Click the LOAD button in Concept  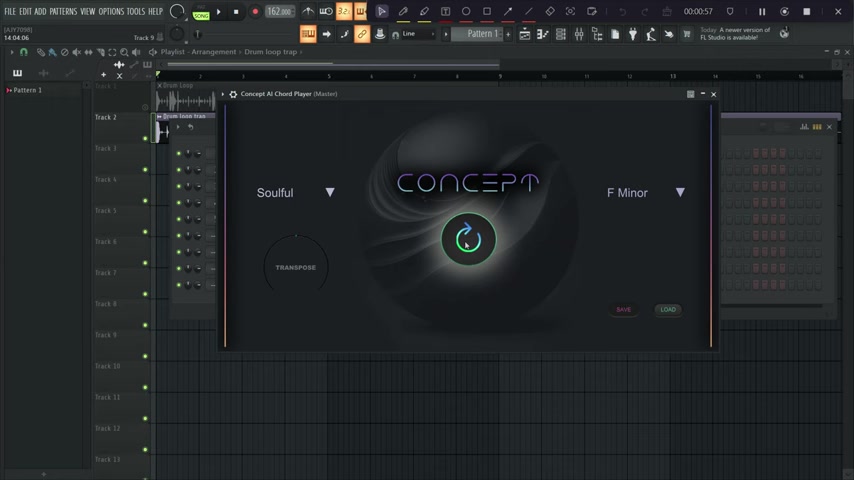click(668, 309)
